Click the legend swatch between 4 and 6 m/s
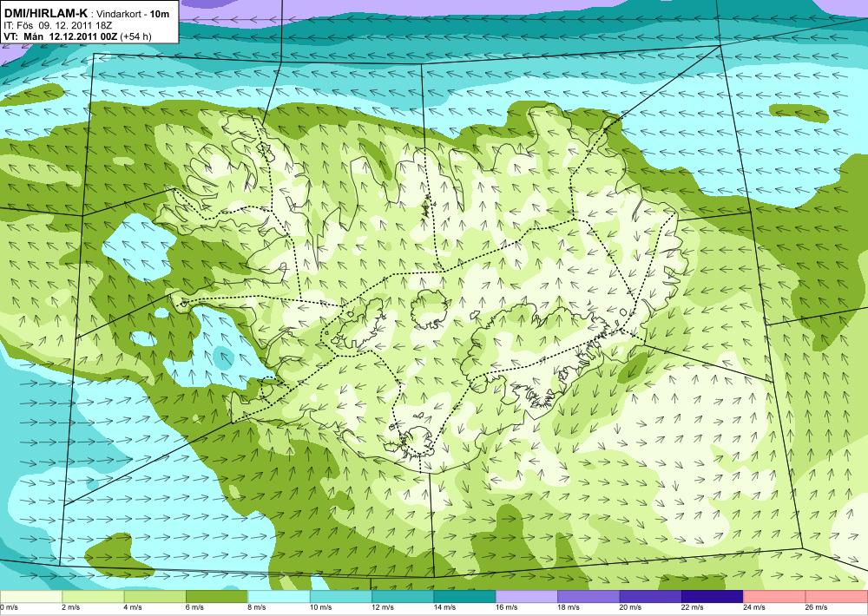This screenshot has width=868, height=616. pos(155,597)
